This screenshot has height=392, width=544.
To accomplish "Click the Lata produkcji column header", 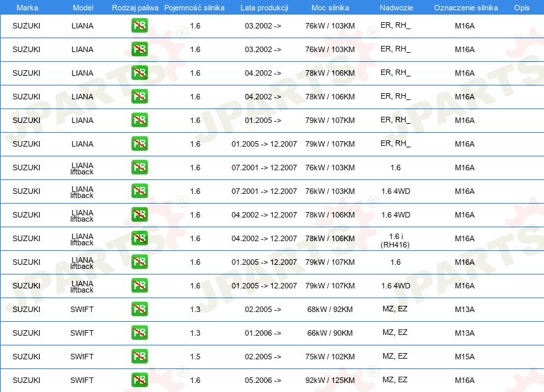I will [264, 8].
